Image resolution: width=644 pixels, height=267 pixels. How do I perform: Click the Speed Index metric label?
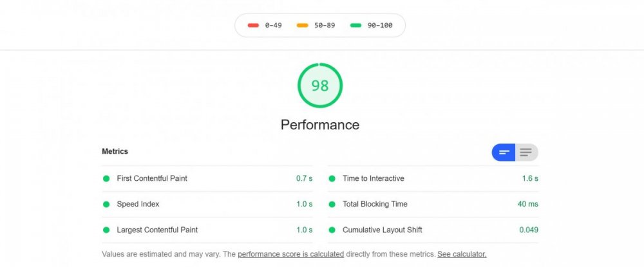138,204
